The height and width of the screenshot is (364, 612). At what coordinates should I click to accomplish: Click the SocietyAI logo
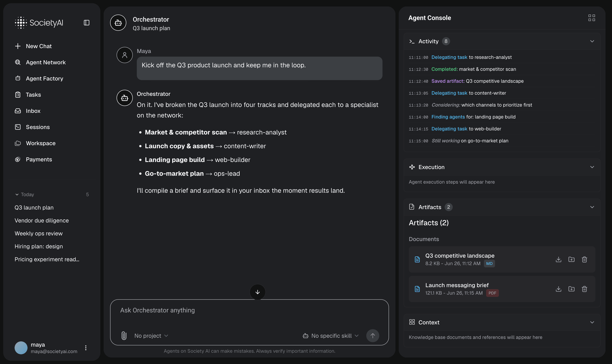click(x=39, y=23)
